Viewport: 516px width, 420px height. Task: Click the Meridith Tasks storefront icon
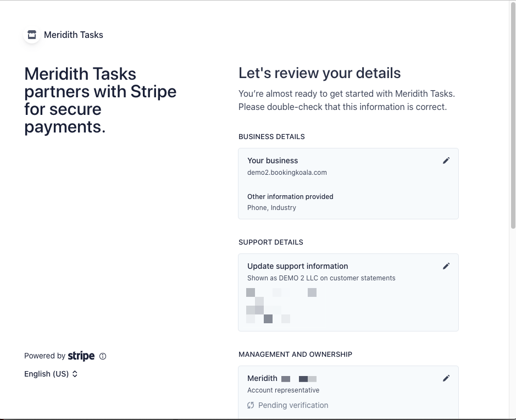click(32, 35)
